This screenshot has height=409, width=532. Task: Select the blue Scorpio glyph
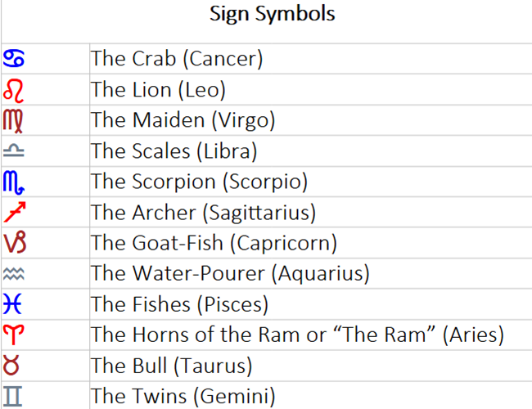pos(15,182)
